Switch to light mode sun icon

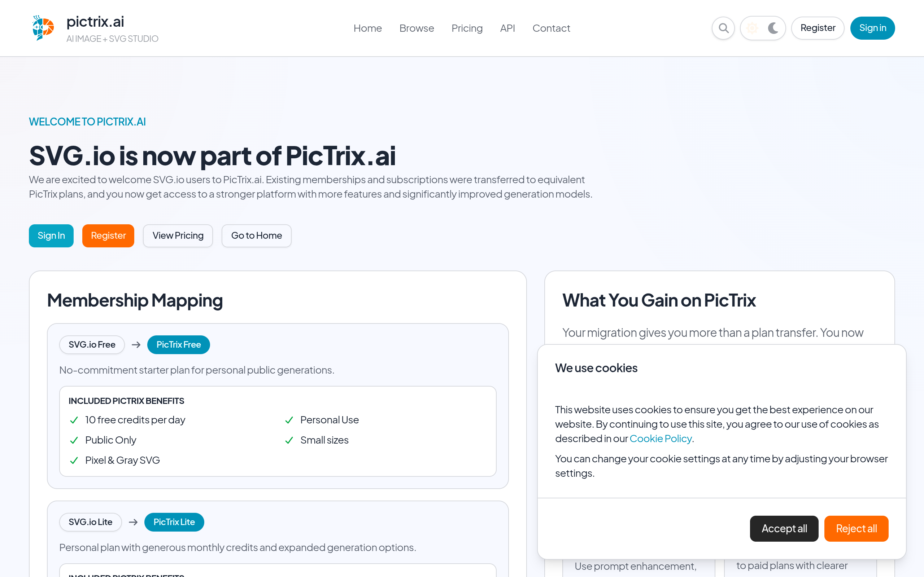[x=752, y=28]
